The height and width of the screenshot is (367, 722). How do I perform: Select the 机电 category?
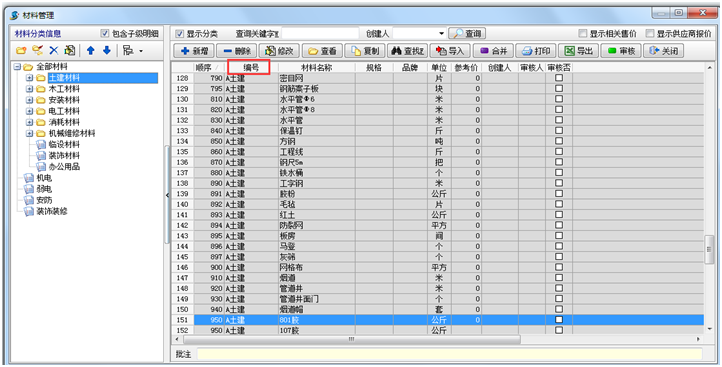(44, 178)
